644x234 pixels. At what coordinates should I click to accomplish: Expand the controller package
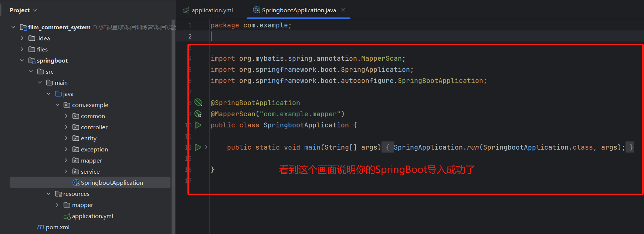66,127
